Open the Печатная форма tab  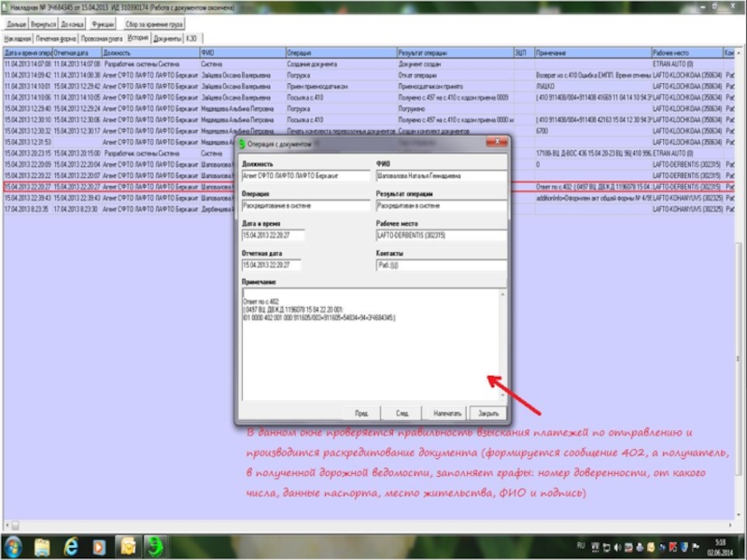pyautogui.click(x=56, y=39)
